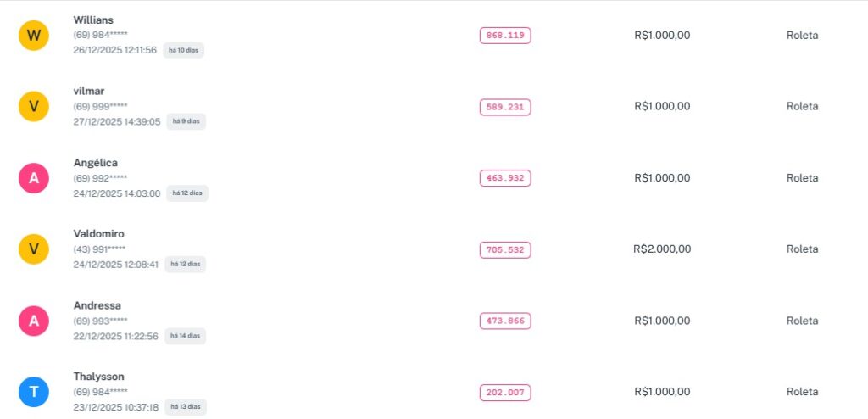This screenshot has height=419, width=868.
Task: Click Valdomiro's yellow V avatar icon
Action: (x=34, y=249)
